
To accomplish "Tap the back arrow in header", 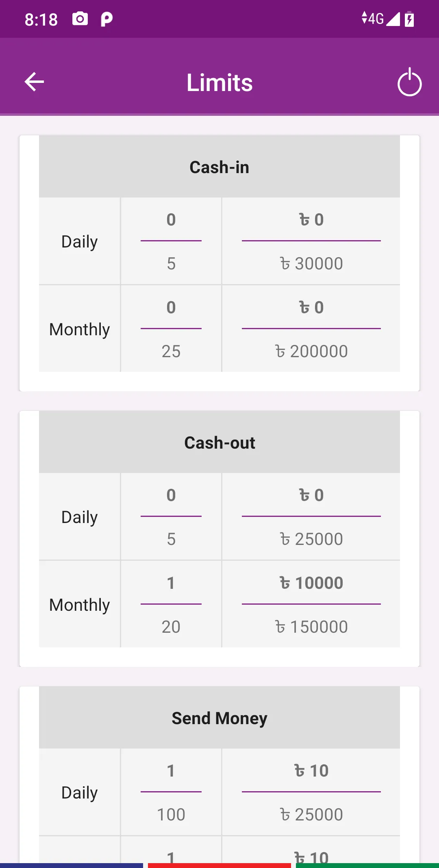I will pyautogui.click(x=34, y=82).
